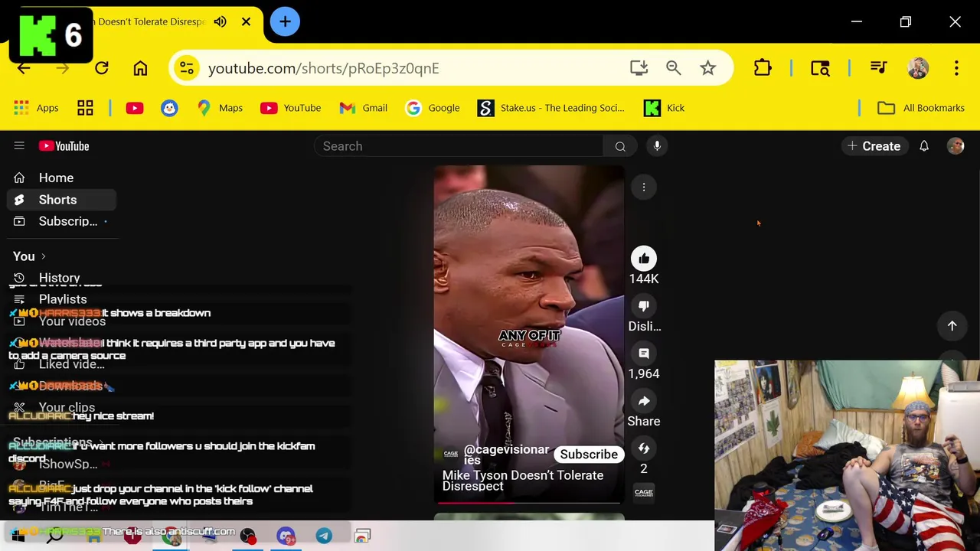
Task: Close the current YouTube tab
Action: (246, 21)
